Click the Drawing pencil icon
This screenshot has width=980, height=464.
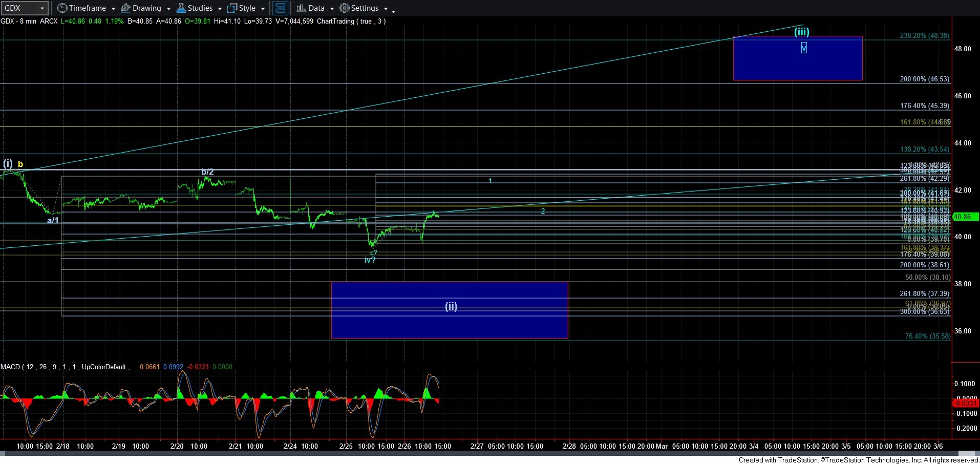click(125, 8)
